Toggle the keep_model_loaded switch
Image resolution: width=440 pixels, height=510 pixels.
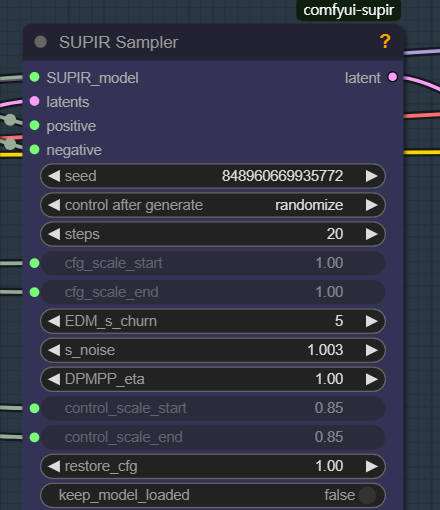367,495
